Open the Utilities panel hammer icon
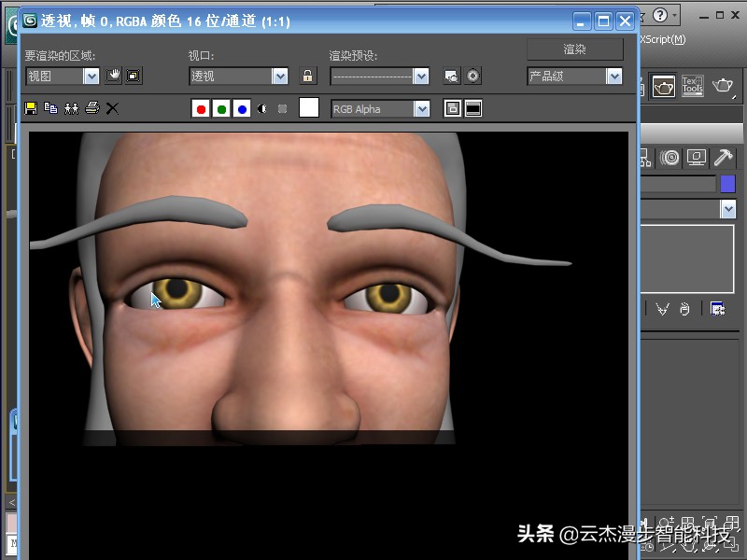Image resolution: width=747 pixels, height=560 pixels. [723, 158]
